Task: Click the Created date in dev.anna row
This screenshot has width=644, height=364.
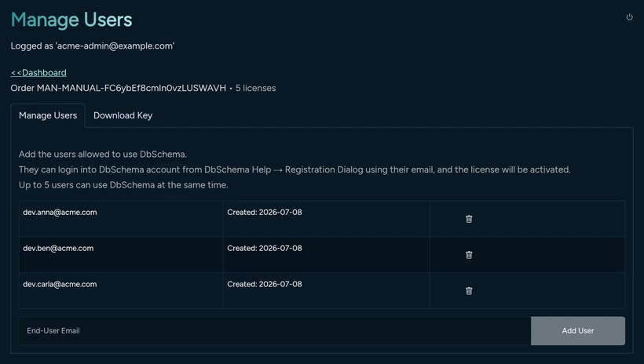Action: [265, 212]
